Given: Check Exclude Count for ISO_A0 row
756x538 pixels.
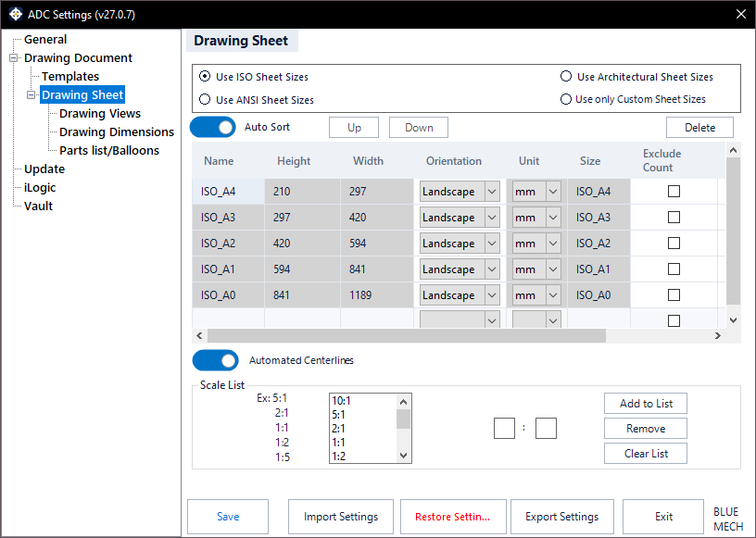Looking at the screenshot, I should [x=674, y=295].
